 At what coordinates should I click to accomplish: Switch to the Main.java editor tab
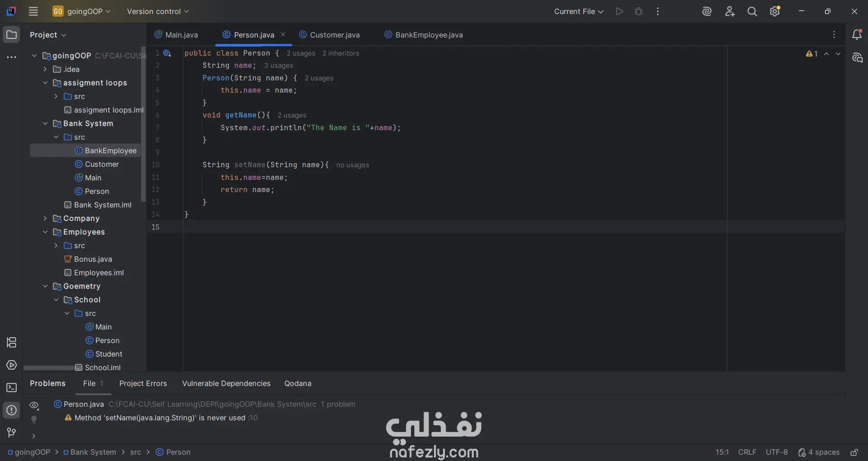click(176, 35)
